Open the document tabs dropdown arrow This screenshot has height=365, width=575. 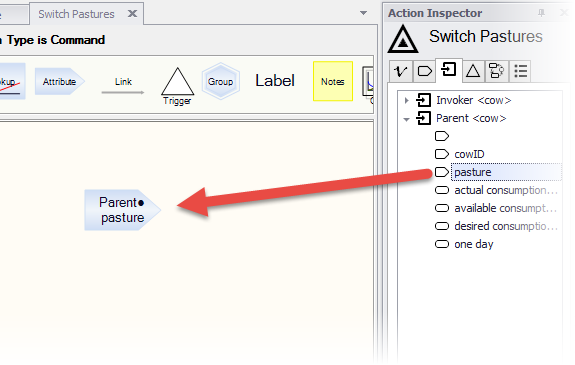tap(363, 13)
